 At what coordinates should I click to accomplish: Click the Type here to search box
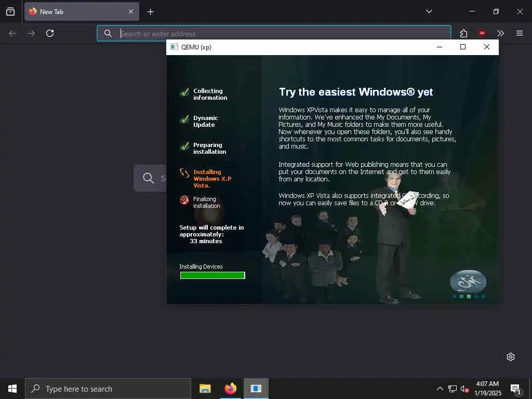(x=108, y=389)
